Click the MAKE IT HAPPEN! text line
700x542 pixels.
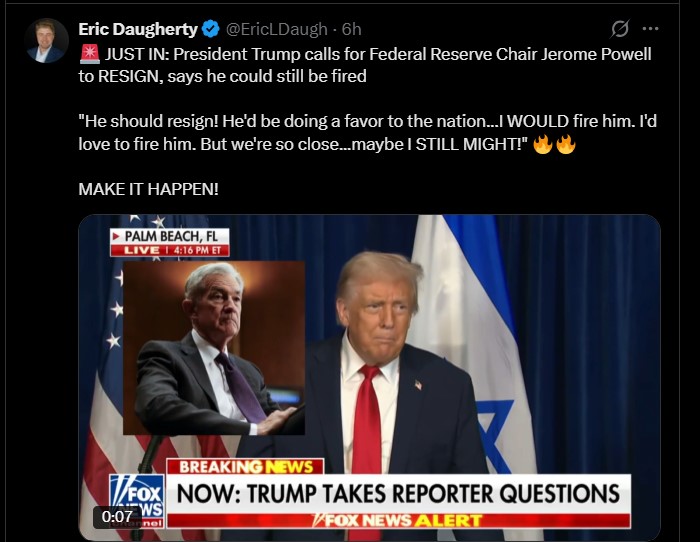click(x=149, y=189)
